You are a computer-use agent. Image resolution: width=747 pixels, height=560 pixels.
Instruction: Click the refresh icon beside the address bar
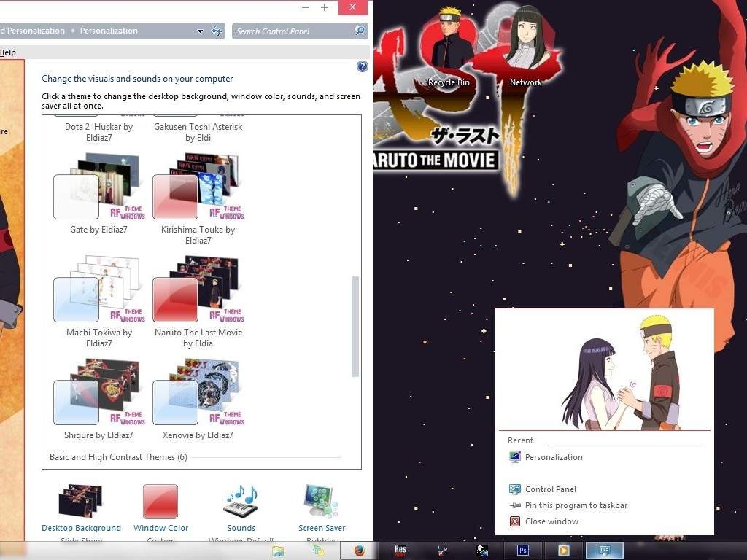tap(217, 31)
